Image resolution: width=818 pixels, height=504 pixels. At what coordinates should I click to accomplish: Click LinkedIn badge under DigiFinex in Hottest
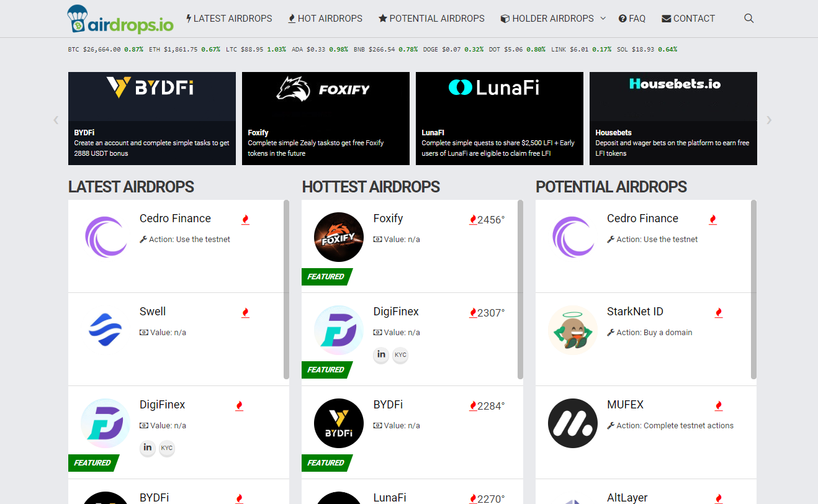[x=381, y=354]
